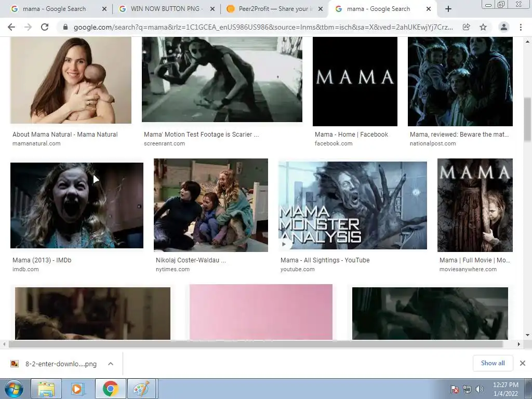Open the pink image thumbnail in bottom row

pyautogui.click(x=261, y=312)
